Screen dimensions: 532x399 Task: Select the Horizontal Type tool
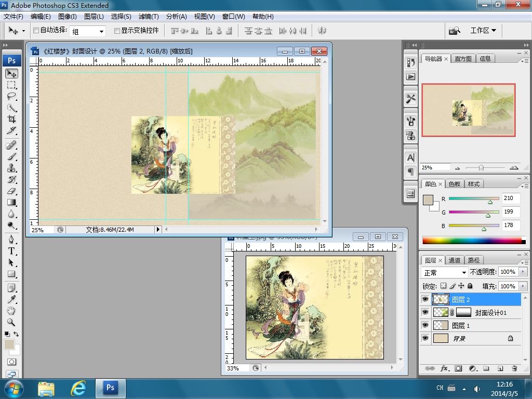[11, 251]
